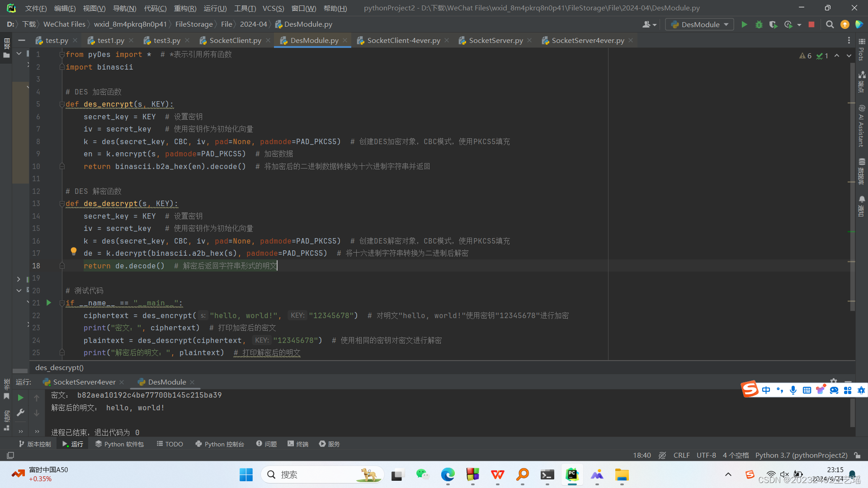Viewport: 868px width, 488px height.
Task: Click the read-only lock icon in status bar
Action: click(x=857, y=455)
